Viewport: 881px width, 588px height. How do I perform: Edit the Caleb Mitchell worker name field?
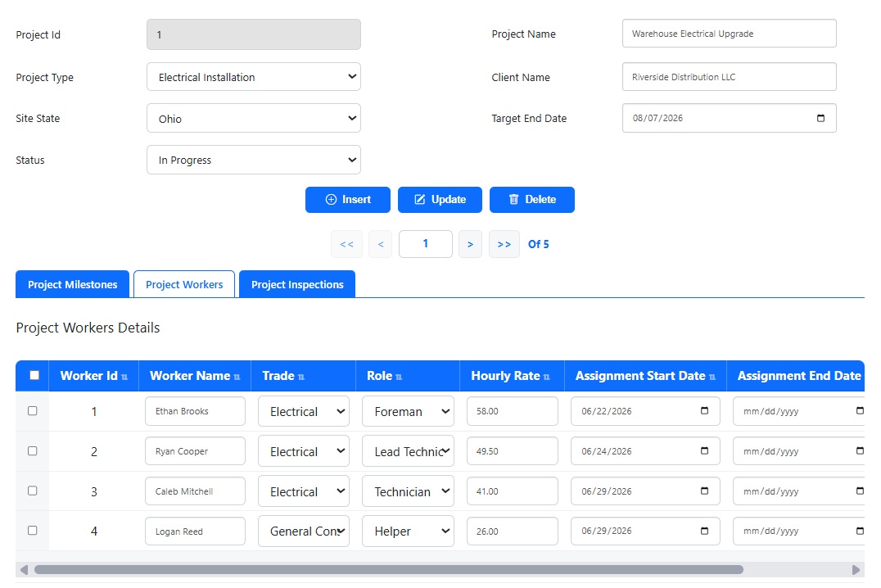(x=195, y=491)
